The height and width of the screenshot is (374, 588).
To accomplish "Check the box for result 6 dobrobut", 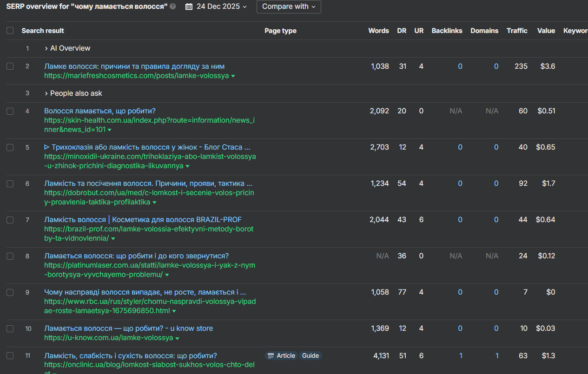I will pyautogui.click(x=10, y=184).
